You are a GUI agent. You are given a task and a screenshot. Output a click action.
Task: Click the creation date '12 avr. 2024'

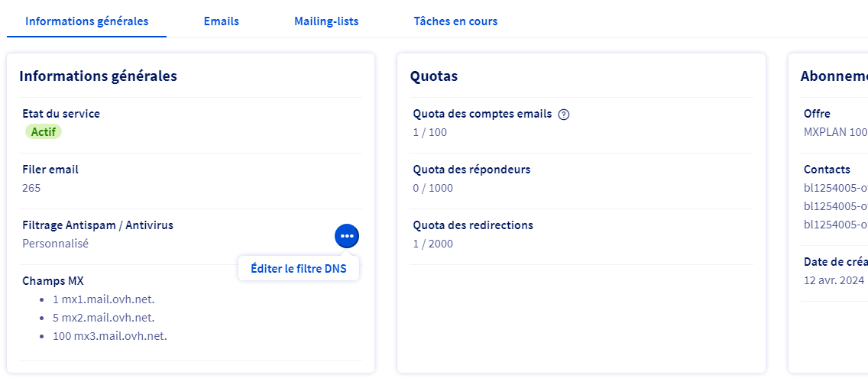point(834,280)
